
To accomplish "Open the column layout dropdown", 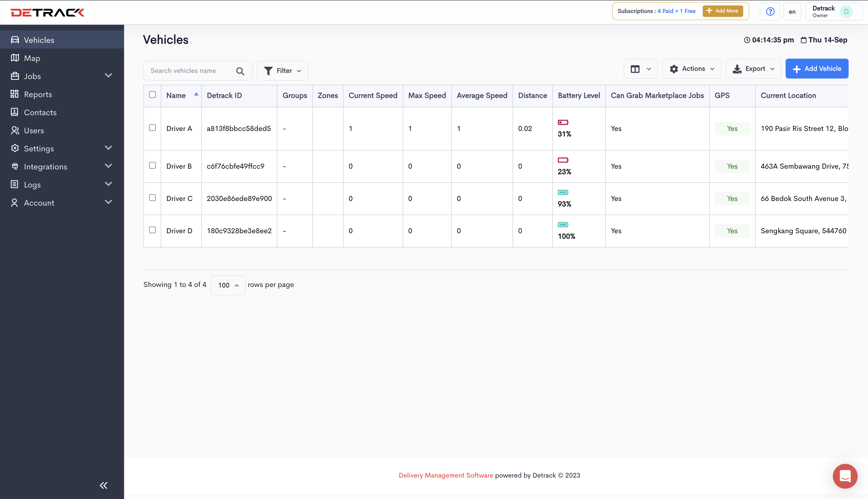I will pos(640,69).
